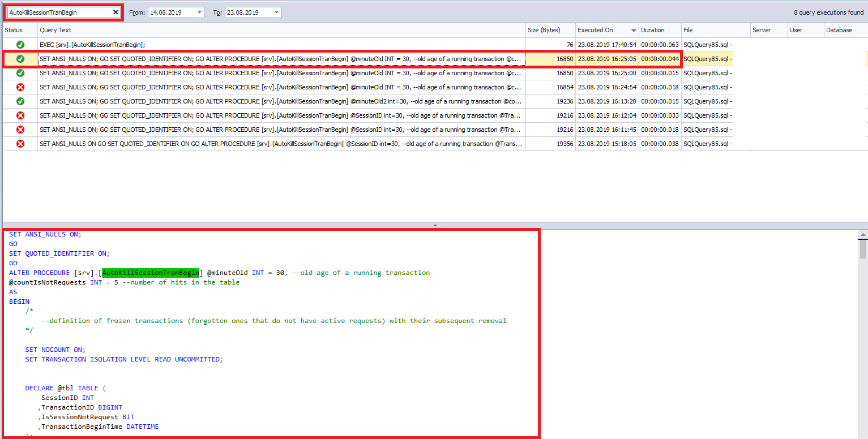The height and width of the screenshot is (439, 868).
Task: Clear the AutoKillSessionTranBegin search text
Action: point(116,12)
